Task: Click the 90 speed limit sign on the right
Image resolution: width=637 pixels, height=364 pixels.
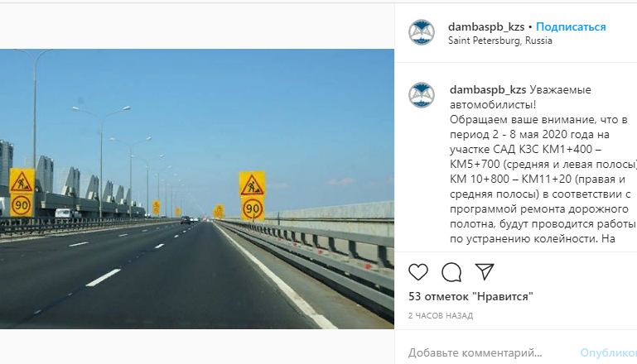Action: [x=253, y=208]
